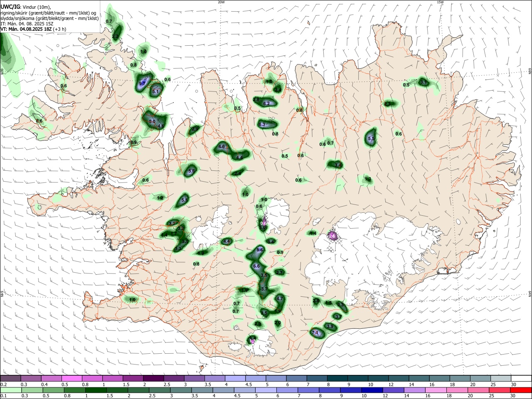The height and width of the screenshot is (399, 532).
Task: Click the 9.7 precipitation value
Action: point(142,84)
